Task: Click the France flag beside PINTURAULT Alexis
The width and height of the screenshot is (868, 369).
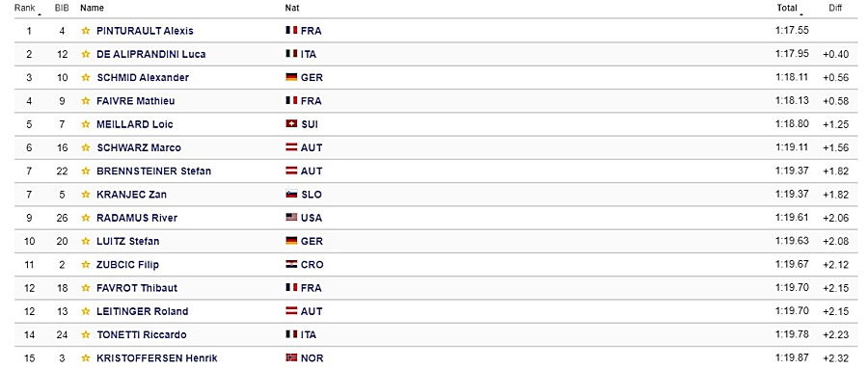Action: 291,31
